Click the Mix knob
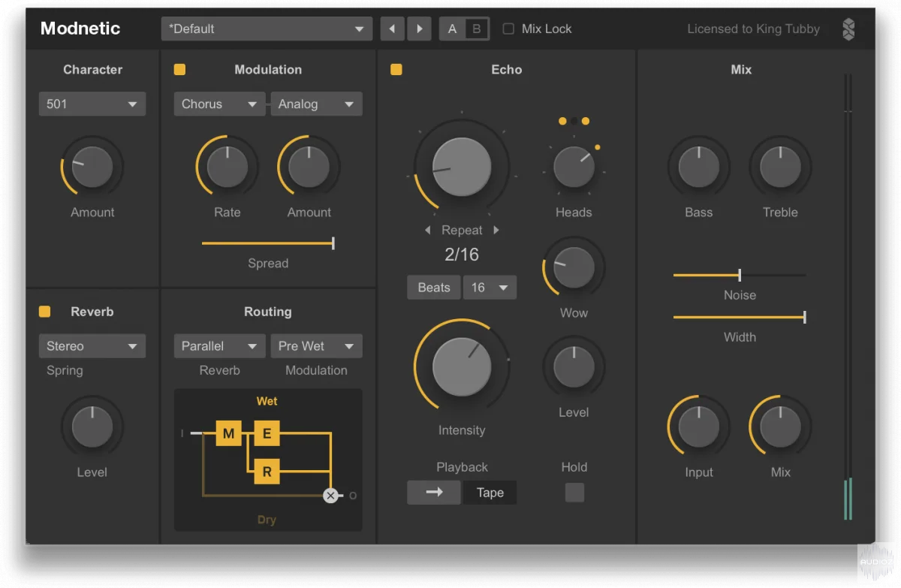This screenshot has height=588, width=901. click(x=780, y=427)
